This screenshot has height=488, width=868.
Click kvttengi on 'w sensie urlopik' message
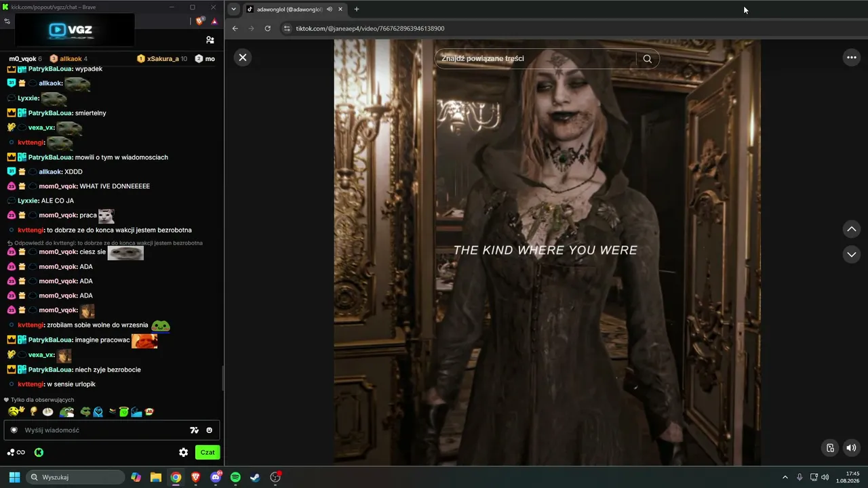pyautogui.click(x=31, y=384)
